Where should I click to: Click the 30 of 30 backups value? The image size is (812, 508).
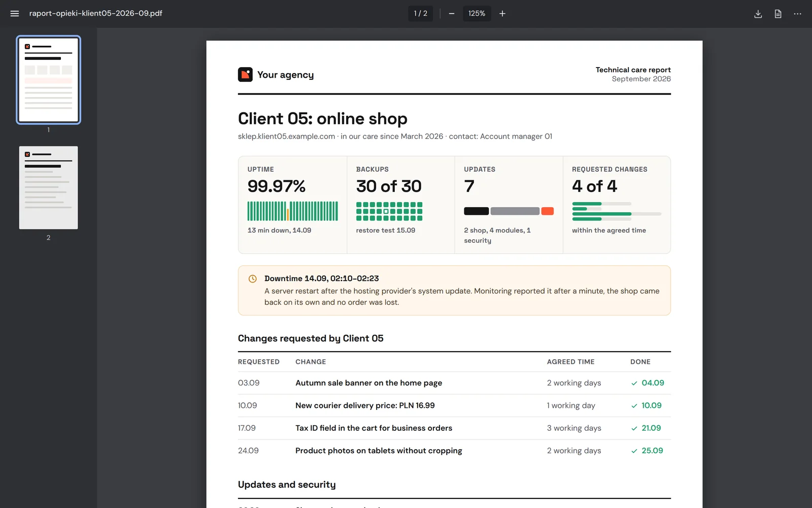click(x=389, y=186)
